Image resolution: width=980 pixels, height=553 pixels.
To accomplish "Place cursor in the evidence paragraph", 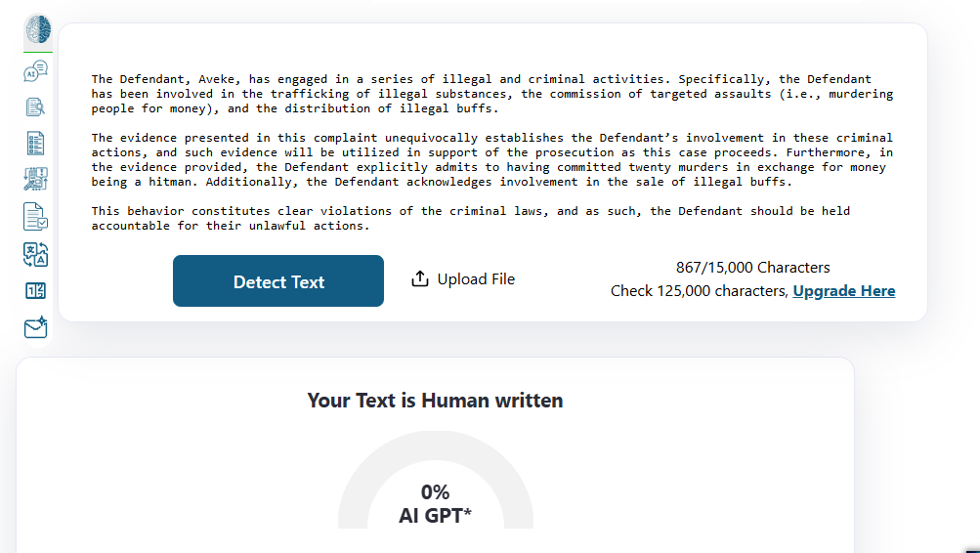I will pos(491,160).
